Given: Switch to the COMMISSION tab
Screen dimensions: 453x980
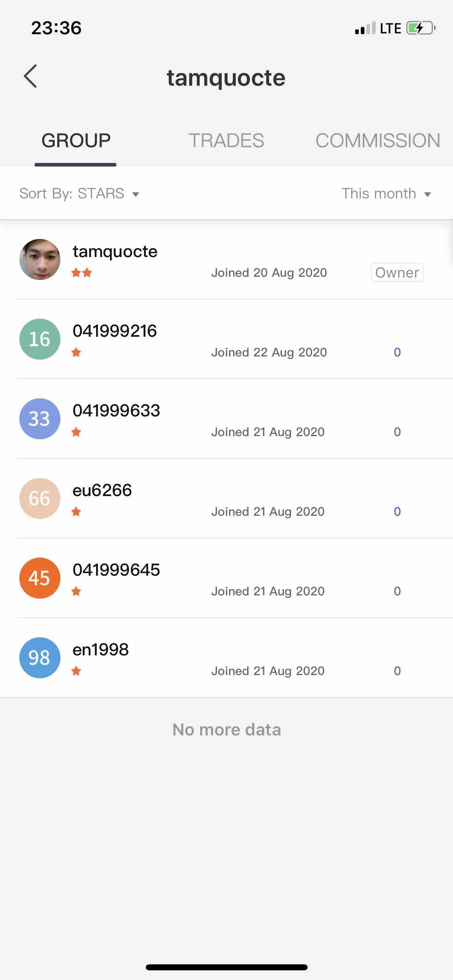Looking at the screenshot, I should (x=377, y=140).
